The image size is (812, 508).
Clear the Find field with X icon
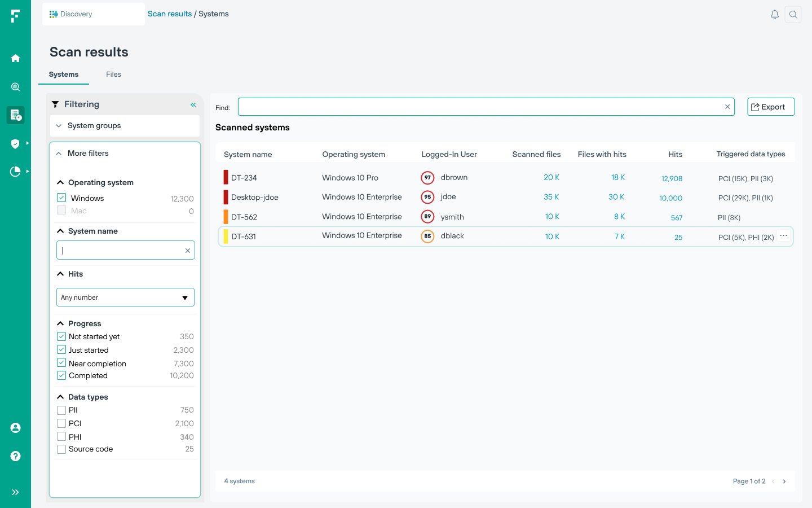click(727, 107)
